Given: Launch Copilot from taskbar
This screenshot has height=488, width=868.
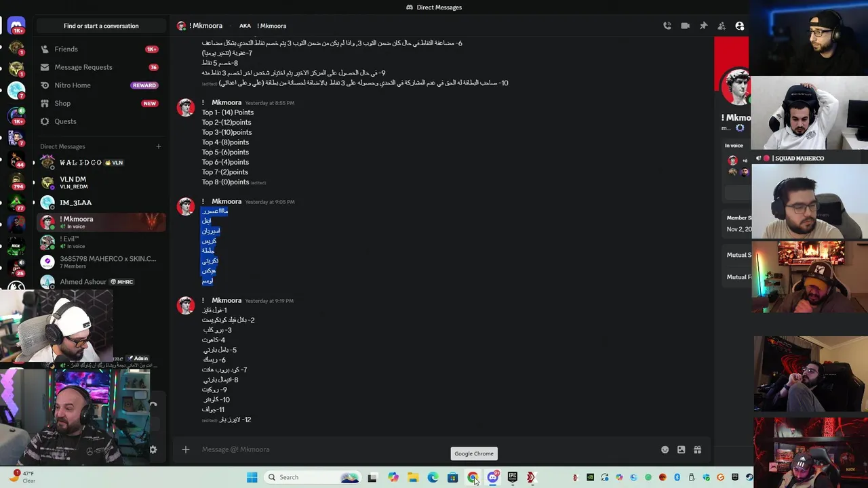Looking at the screenshot, I should (x=393, y=477).
